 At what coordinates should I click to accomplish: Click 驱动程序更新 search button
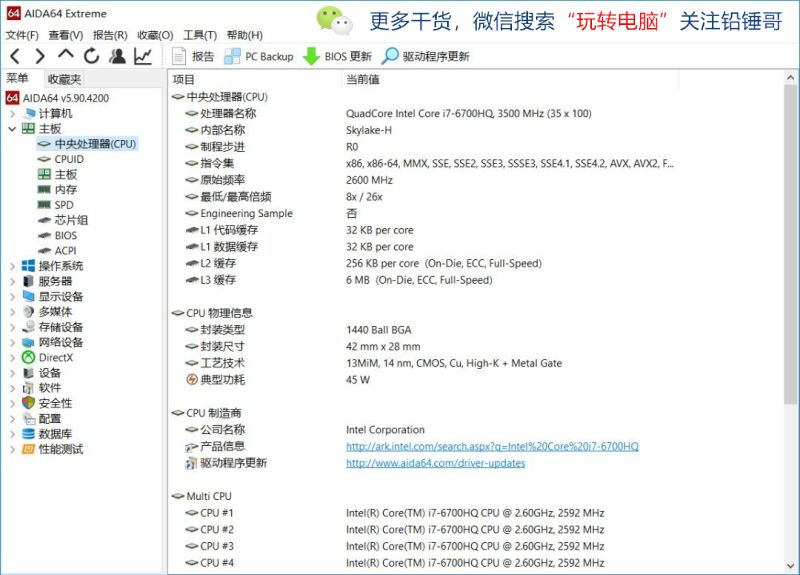pos(426,56)
